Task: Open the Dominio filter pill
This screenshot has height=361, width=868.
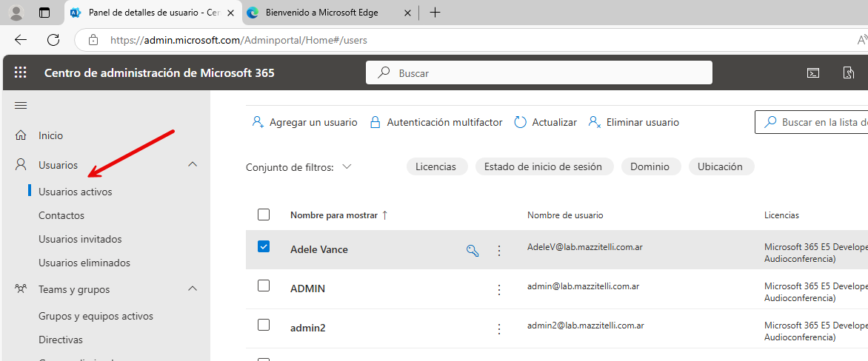Action: pyautogui.click(x=650, y=166)
